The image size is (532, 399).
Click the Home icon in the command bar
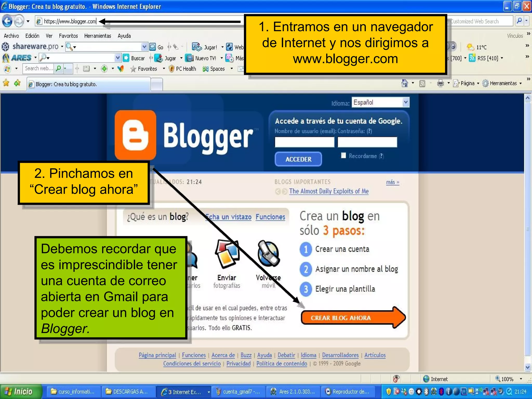[x=404, y=83]
